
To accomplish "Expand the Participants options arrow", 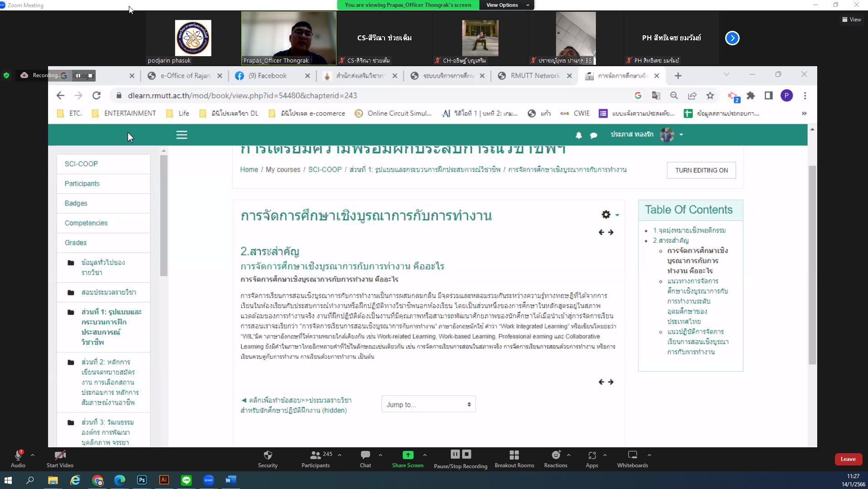I will (340, 455).
